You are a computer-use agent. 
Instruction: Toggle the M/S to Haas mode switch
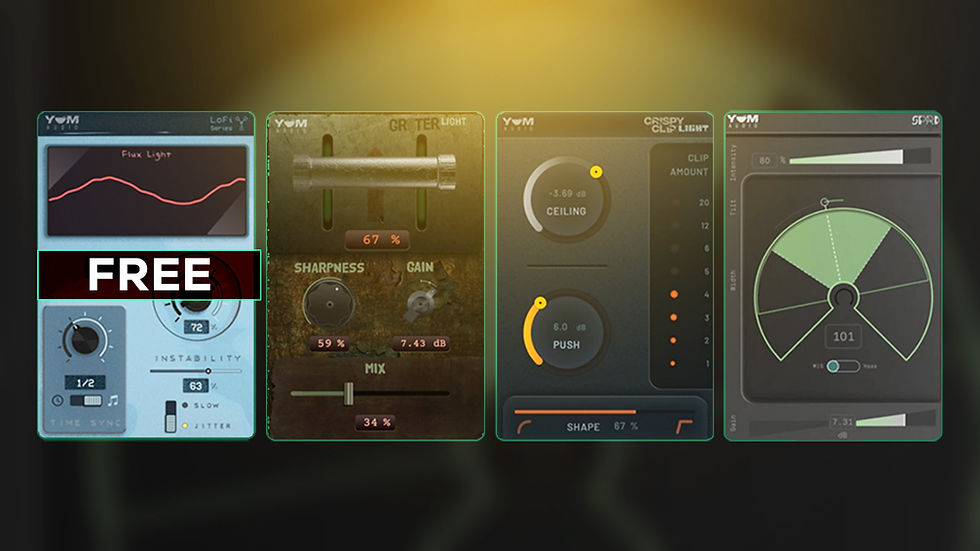tap(842, 366)
